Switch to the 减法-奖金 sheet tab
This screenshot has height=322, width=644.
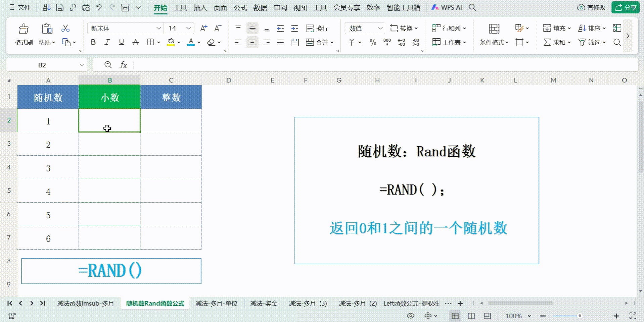pos(264,303)
